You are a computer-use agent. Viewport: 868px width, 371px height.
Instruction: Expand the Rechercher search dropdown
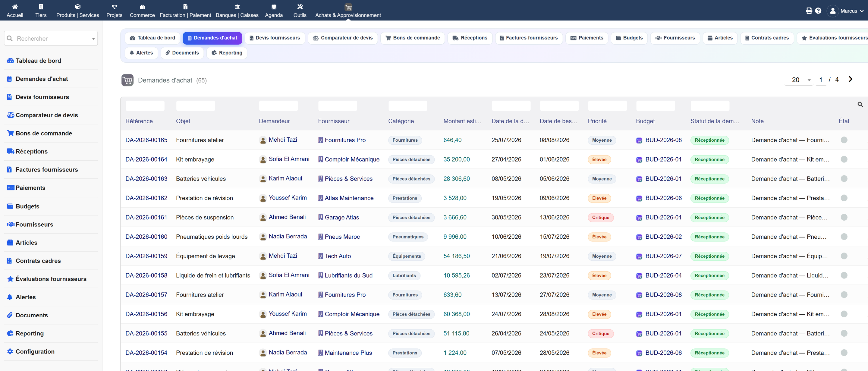click(93, 39)
